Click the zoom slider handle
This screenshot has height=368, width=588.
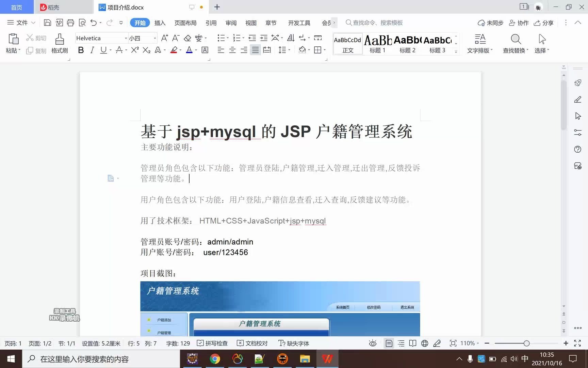(526, 343)
